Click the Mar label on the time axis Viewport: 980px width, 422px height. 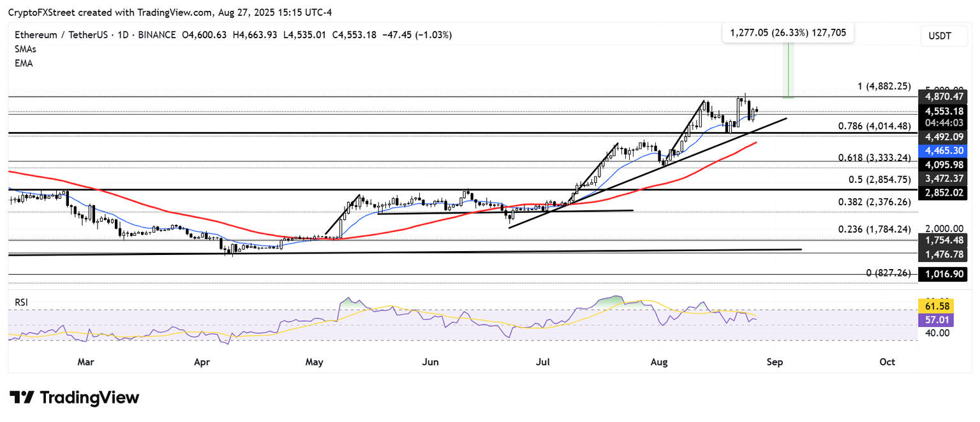click(85, 362)
